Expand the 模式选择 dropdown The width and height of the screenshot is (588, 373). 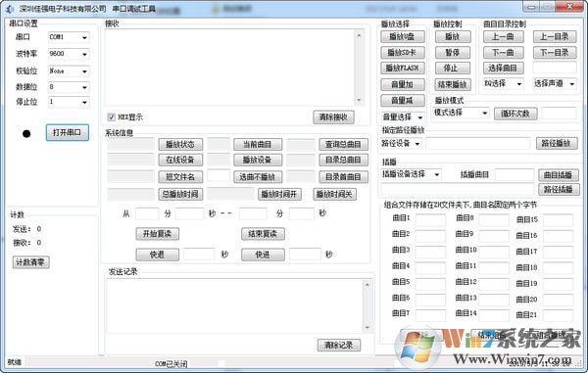(461, 113)
